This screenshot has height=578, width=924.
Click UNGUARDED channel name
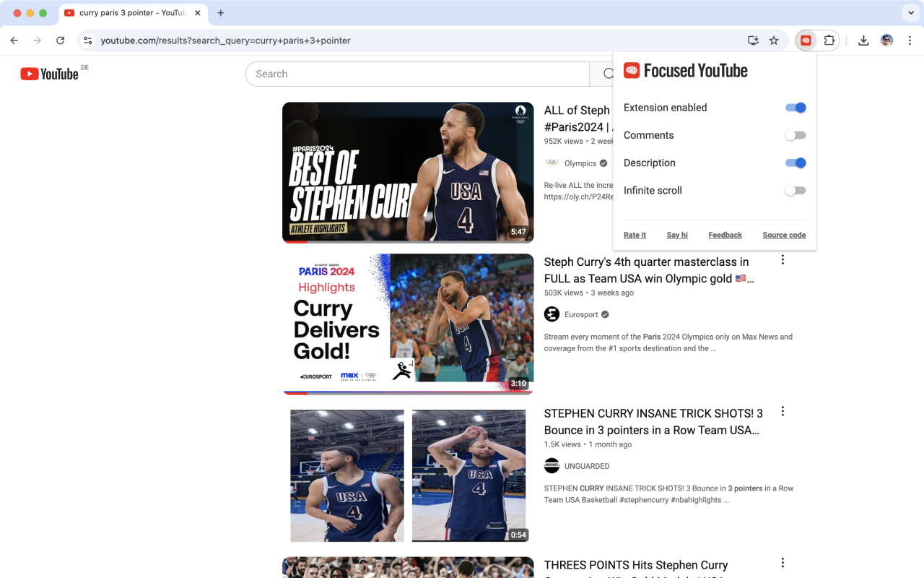[587, 466]
